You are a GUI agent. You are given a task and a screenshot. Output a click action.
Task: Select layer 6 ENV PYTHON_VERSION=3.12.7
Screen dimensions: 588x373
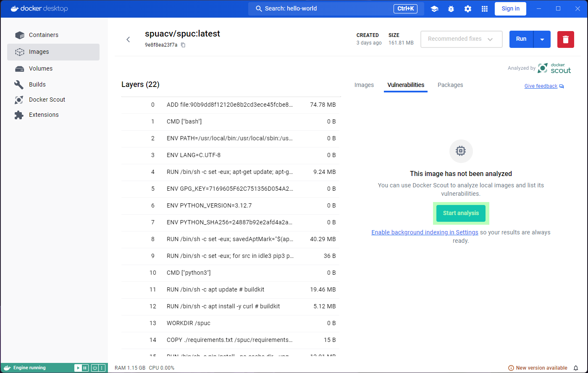[231, 205]
